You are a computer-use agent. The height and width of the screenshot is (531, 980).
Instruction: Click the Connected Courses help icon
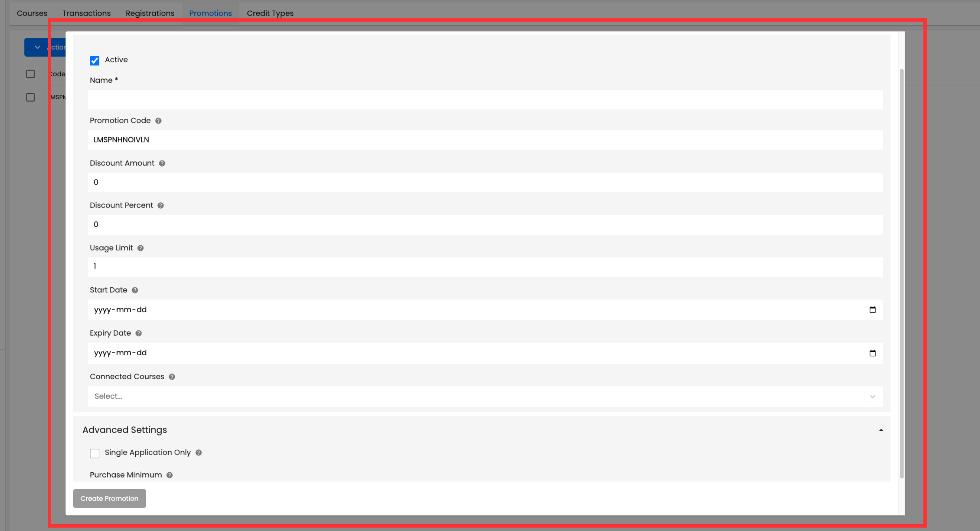pyautogui.click(x=172, y=377)
